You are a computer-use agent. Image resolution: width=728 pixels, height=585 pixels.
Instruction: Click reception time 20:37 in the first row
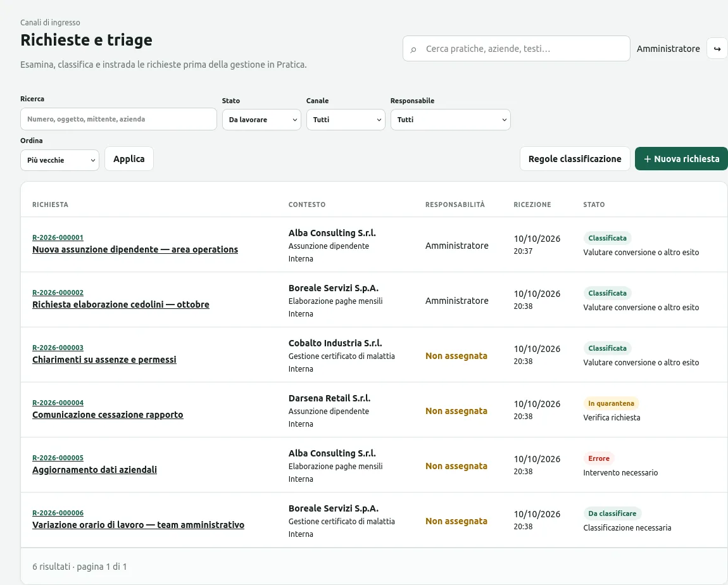pos(523,251)
